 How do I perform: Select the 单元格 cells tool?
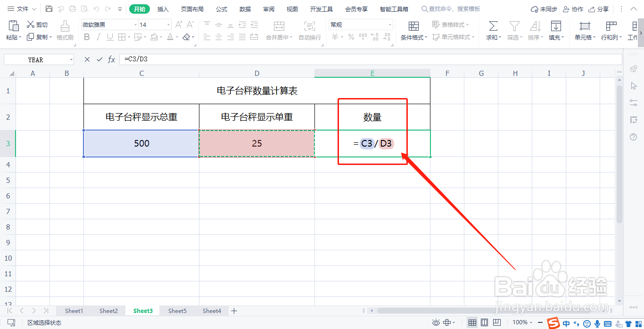584,29
